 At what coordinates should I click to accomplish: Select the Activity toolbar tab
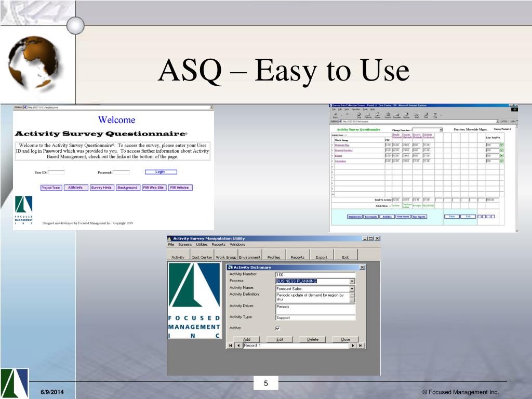[178, 255]
